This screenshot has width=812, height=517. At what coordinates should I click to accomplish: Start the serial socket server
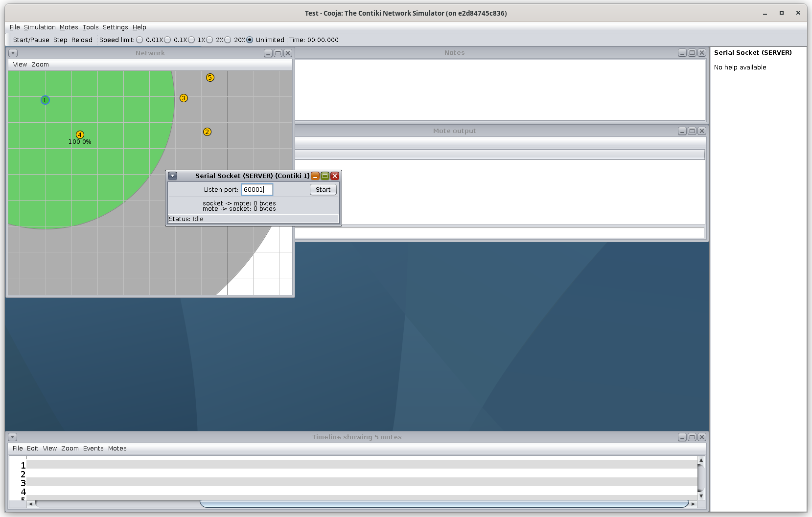point(323,189)
